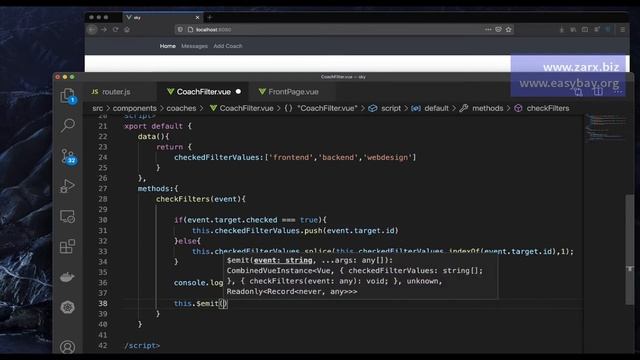Screen dimensions: 640x360
Task: Click src in the breadcrumb path
Action: [x=98, y=108]
